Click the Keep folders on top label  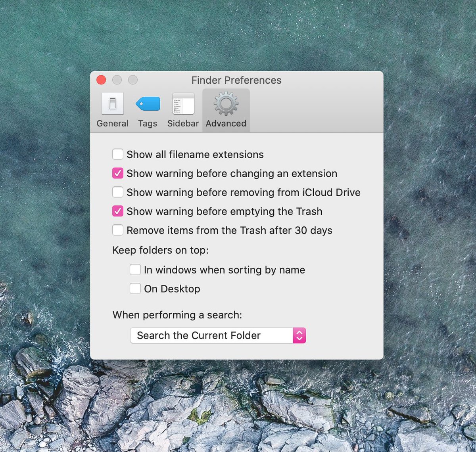tap(160, 250)
